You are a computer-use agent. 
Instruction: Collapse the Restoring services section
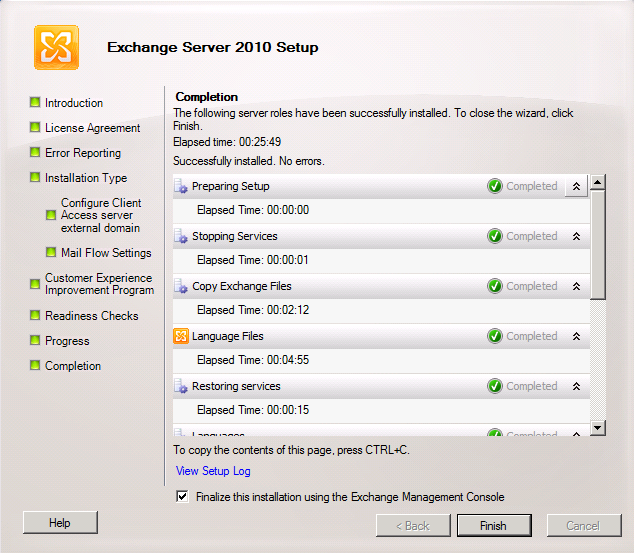[576, 386]
